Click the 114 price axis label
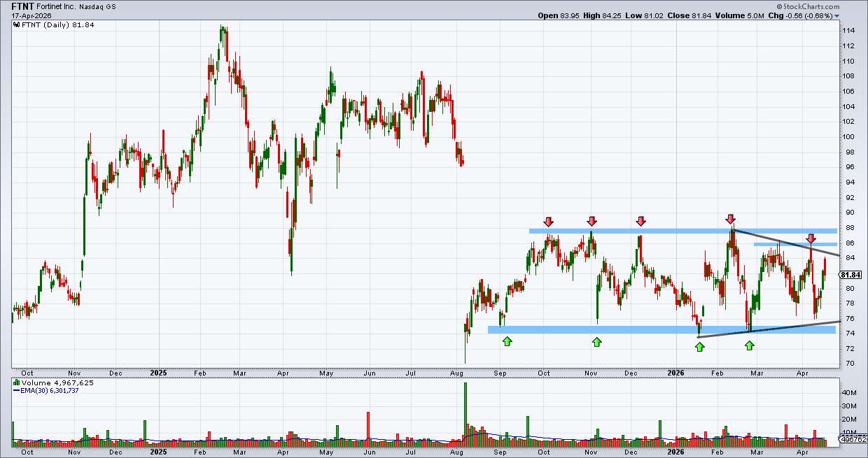 [x=848, y=31]
